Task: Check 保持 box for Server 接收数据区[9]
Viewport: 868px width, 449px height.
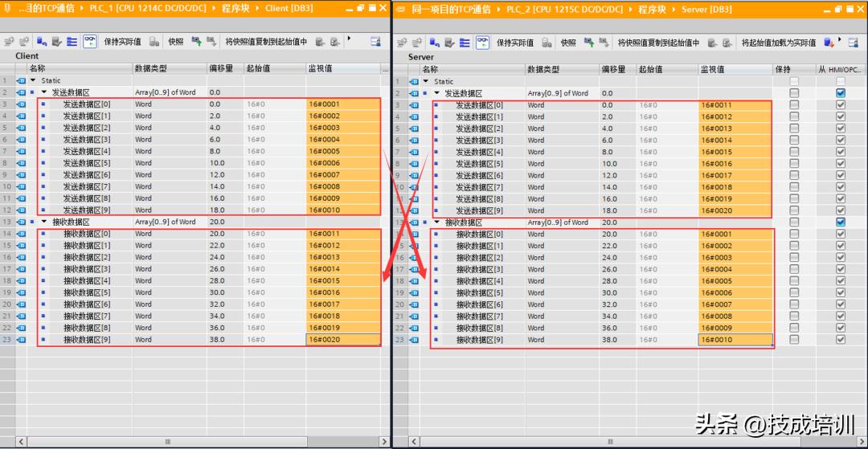Action: (x=794, y=340)
